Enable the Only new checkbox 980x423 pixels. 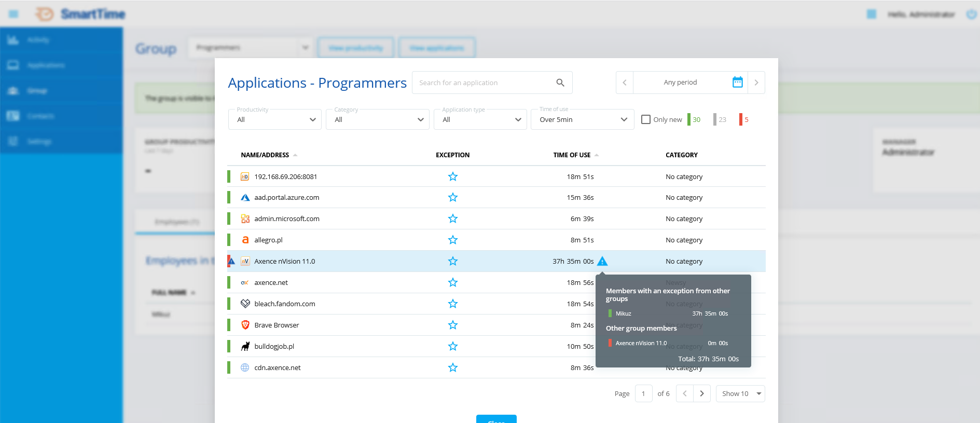[646, 119]
